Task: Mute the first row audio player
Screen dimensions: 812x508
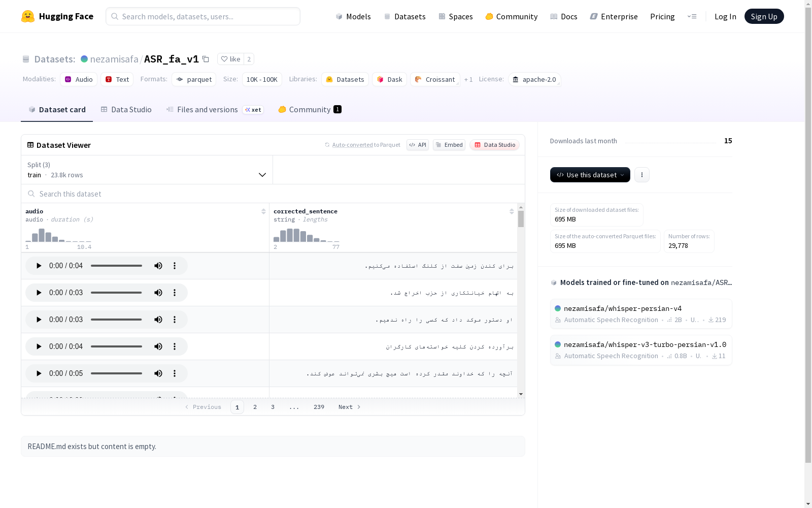Action: pyautogui.click(x=158, y=266)
